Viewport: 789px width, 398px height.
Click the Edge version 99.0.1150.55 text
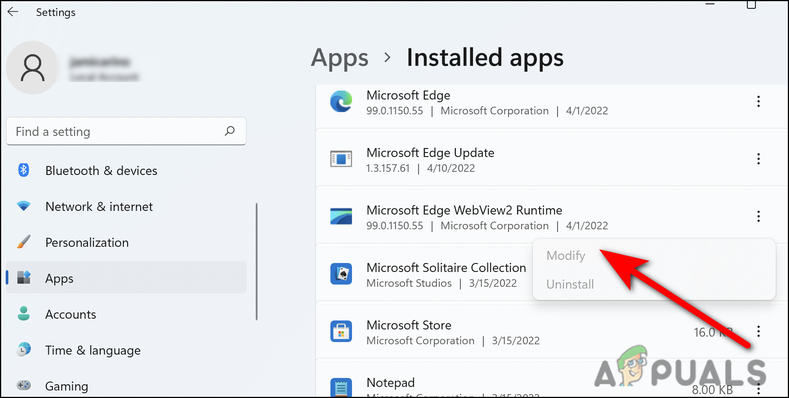coord(394,111)
